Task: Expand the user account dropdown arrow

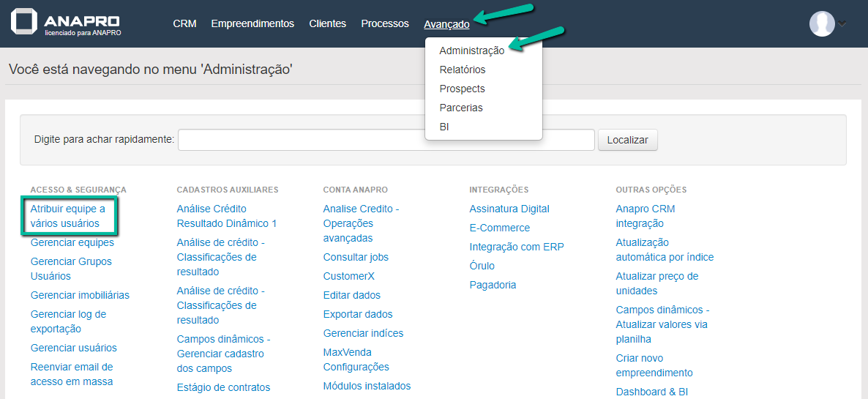Action: click(x=842, y=23)
